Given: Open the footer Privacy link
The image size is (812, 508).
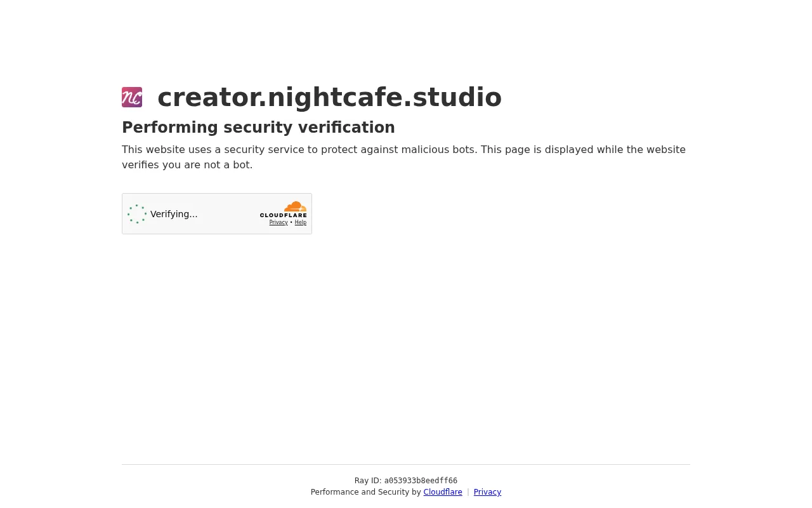Looking at the screenshot, I should [487, 492].
